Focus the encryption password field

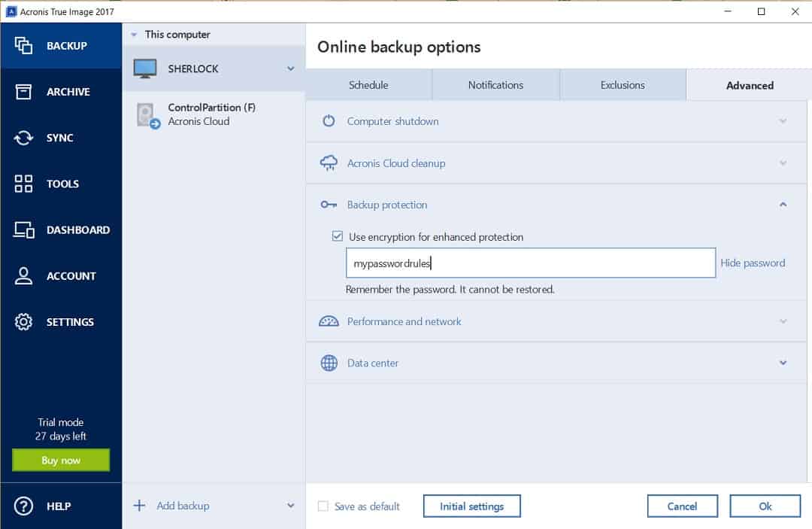point(530,263)
